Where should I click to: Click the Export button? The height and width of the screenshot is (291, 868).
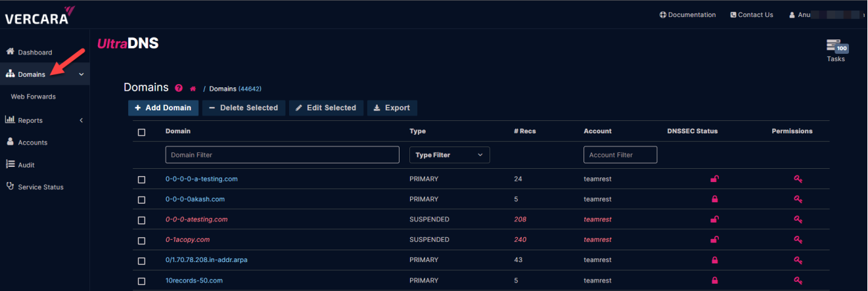point(392,108)
